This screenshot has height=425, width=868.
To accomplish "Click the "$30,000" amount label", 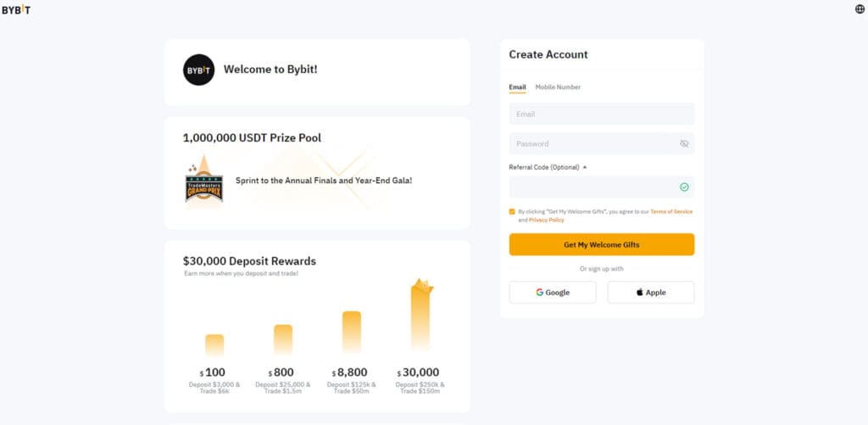I will 419,372.
